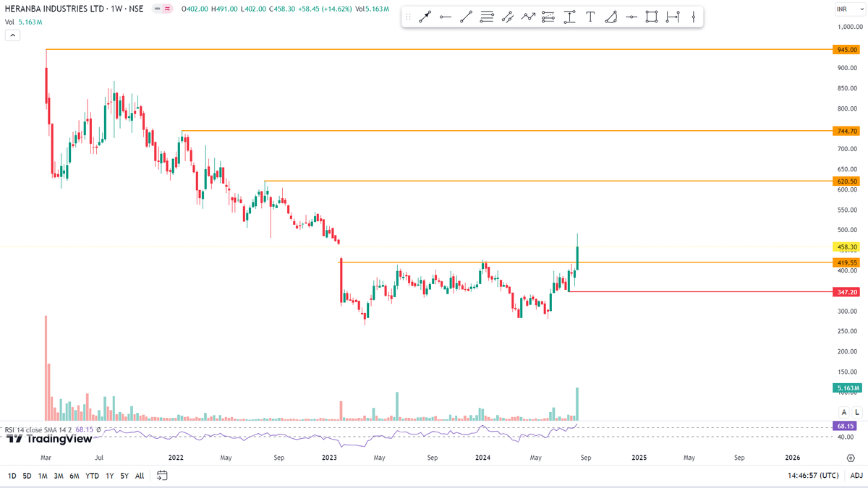Toggle ADJ adjusted data setting
Viewport: 868px width, 488px height.
pyautogui.click(x=856, y=476)
